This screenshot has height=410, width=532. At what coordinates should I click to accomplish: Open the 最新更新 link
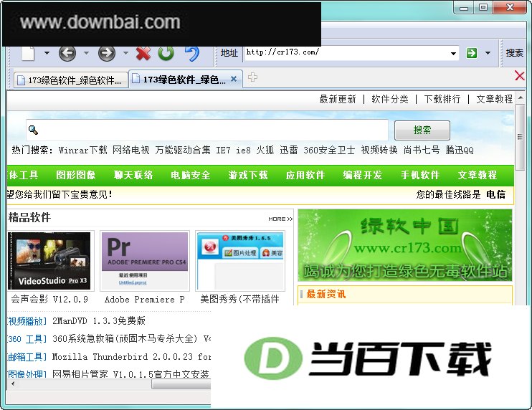click(x=338, y=99)
